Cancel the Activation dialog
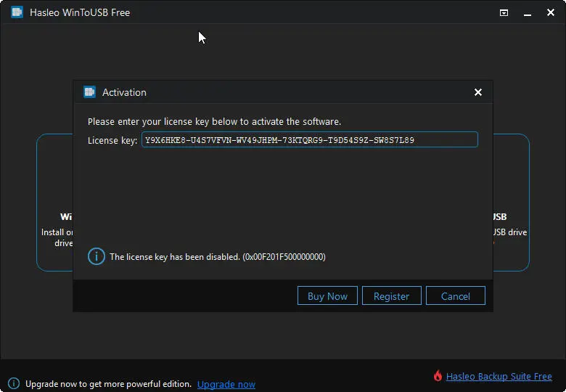 point(456,295)
